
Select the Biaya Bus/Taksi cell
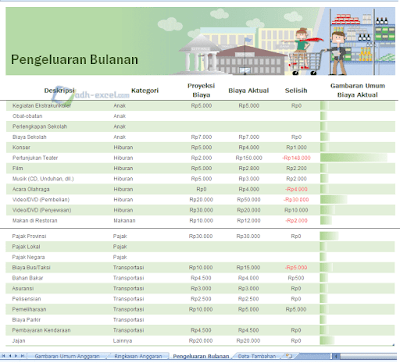[x=31, y=267]
